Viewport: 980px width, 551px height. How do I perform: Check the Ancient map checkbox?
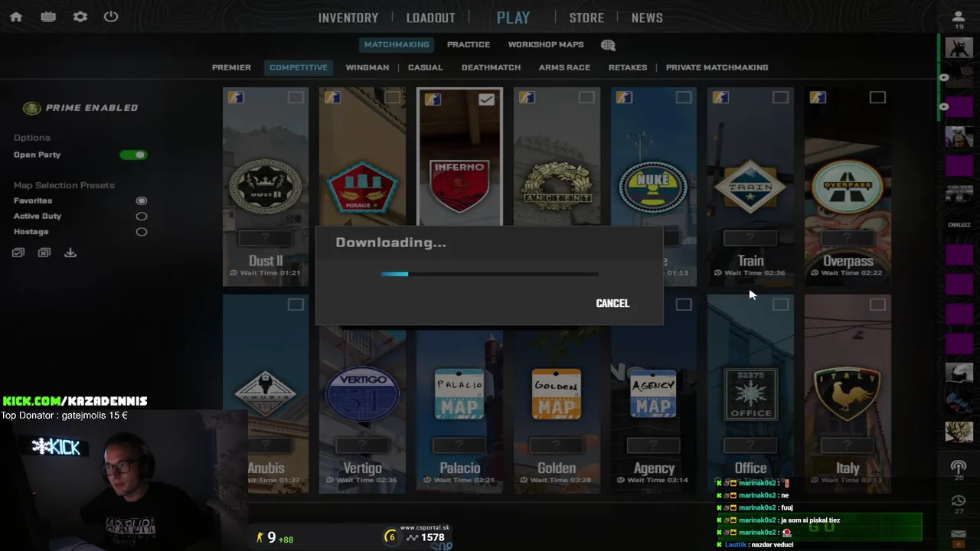[586, 97]
